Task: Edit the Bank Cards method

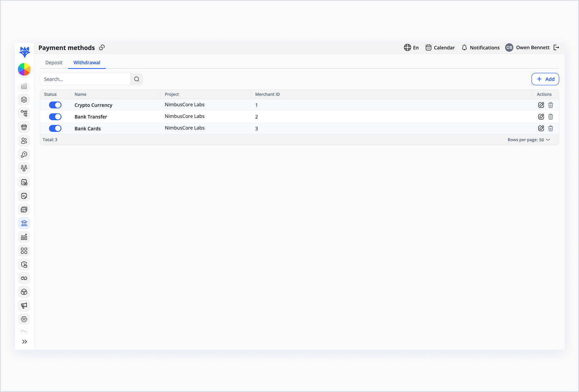Action: click(x=541, y=128)
